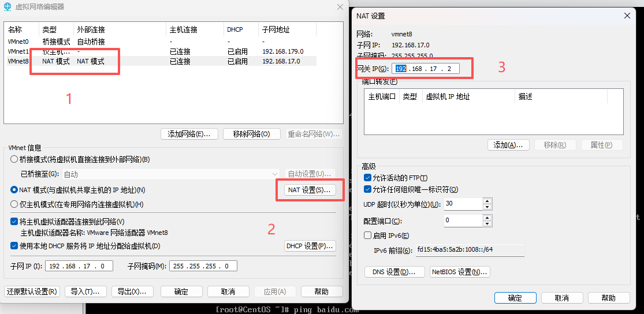Screen dimensions: 644x314
Task: Increase 配置端口 value with up arrow
Action: 487,218
